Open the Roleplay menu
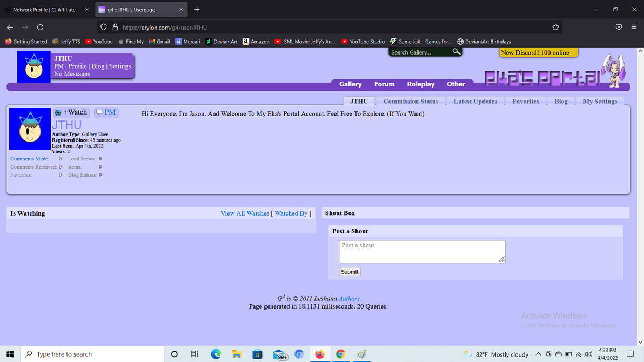 (420, 84)
